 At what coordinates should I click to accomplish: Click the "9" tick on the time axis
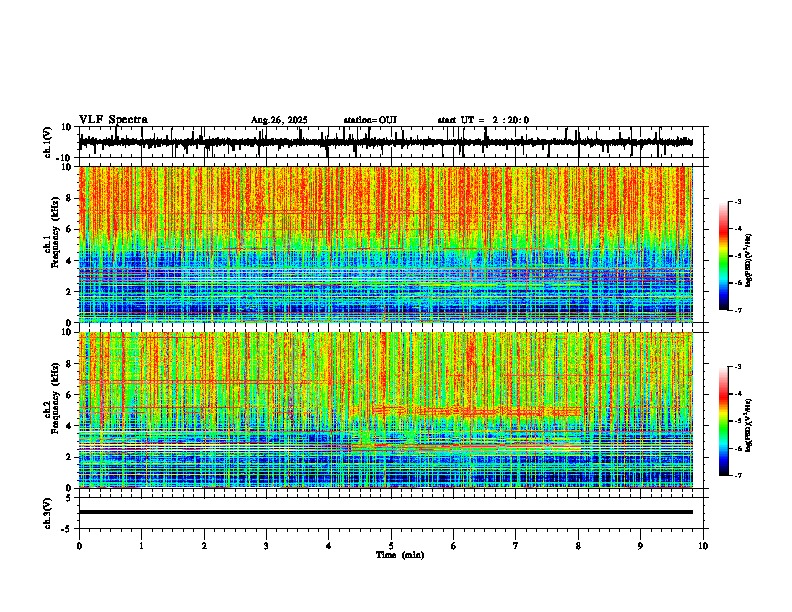coord(640,546)
